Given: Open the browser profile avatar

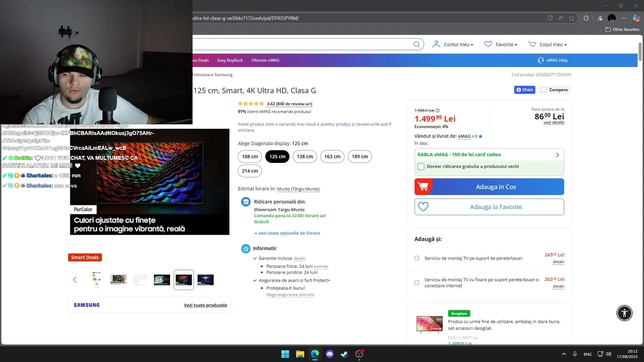Looking at the screenshot, I should [x=612, y=18].
